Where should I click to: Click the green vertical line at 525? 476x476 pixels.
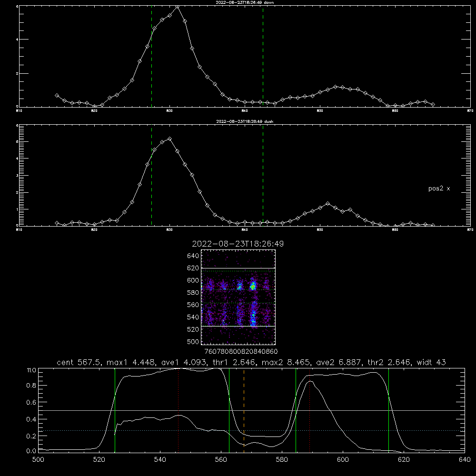point(115,410)
